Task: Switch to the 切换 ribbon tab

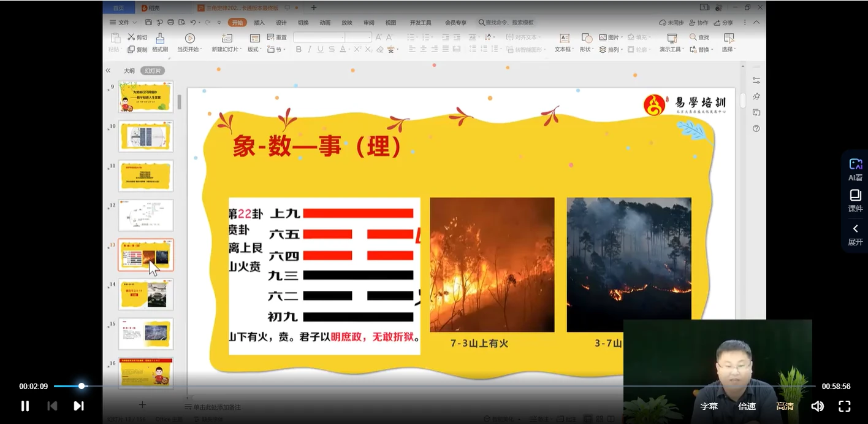Action: click(x=303, y=23)
